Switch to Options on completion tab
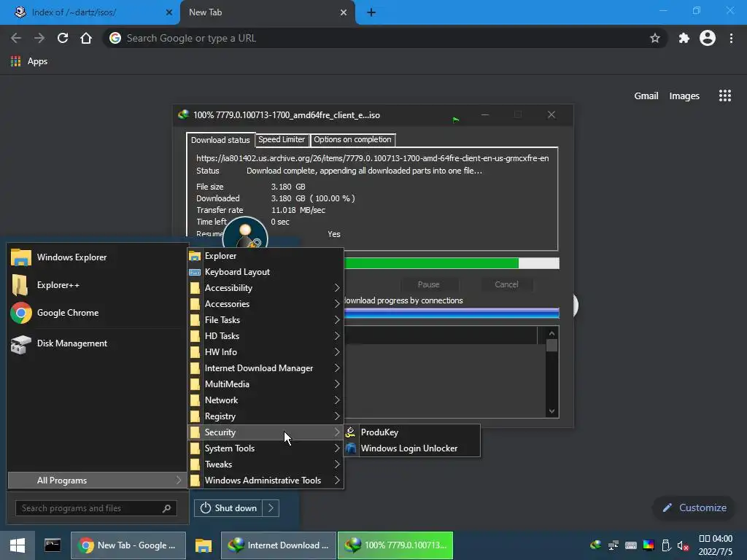Screen dimensions: 747x560 click(x=352, y=139)
